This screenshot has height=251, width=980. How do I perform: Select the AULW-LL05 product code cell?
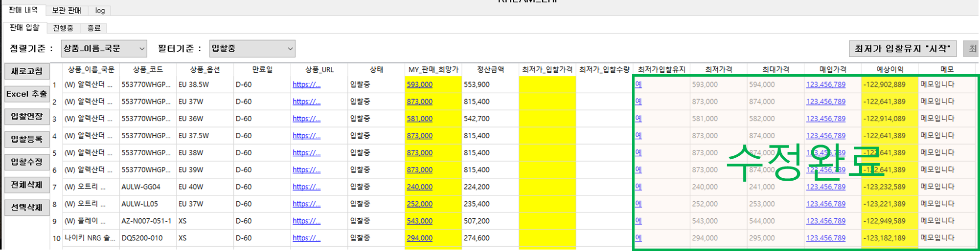(148, 204)
